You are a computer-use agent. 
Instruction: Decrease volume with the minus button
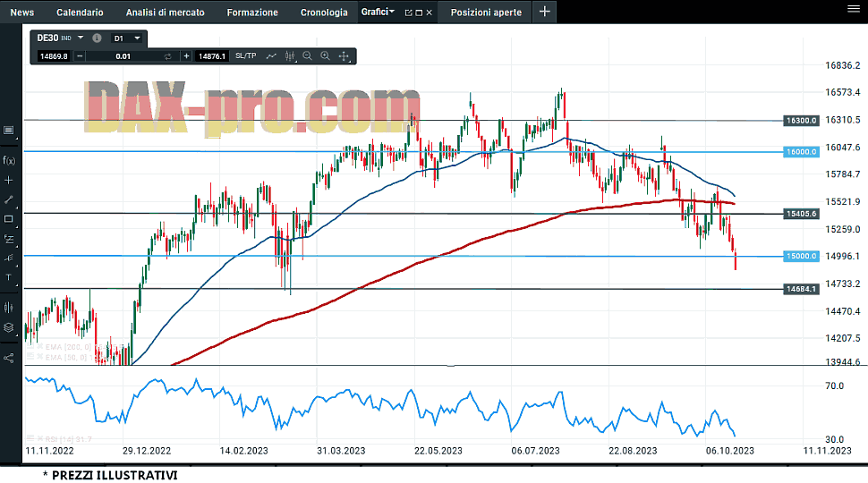point(80,55)
